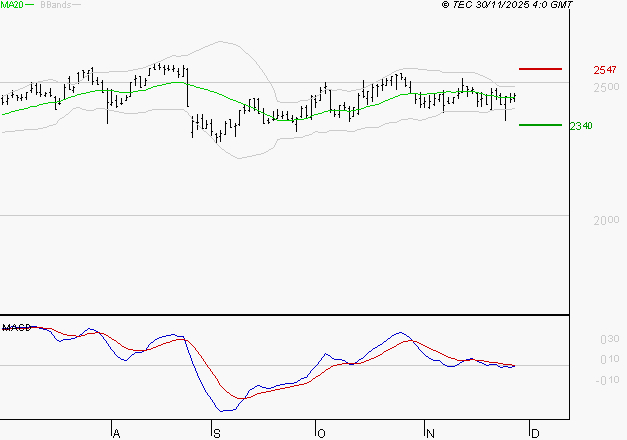
Task: Click the MACD panel label
Action: (x=17, y=328)
